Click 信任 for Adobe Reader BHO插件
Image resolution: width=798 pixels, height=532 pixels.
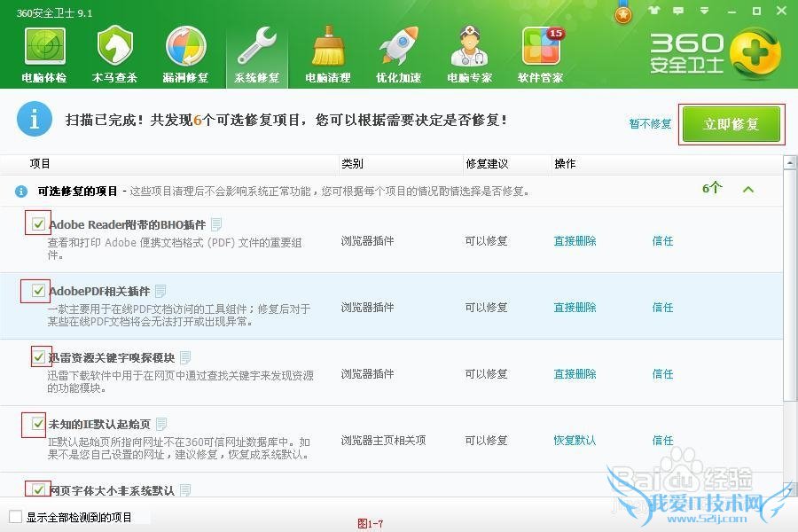[x=662, y=241]
